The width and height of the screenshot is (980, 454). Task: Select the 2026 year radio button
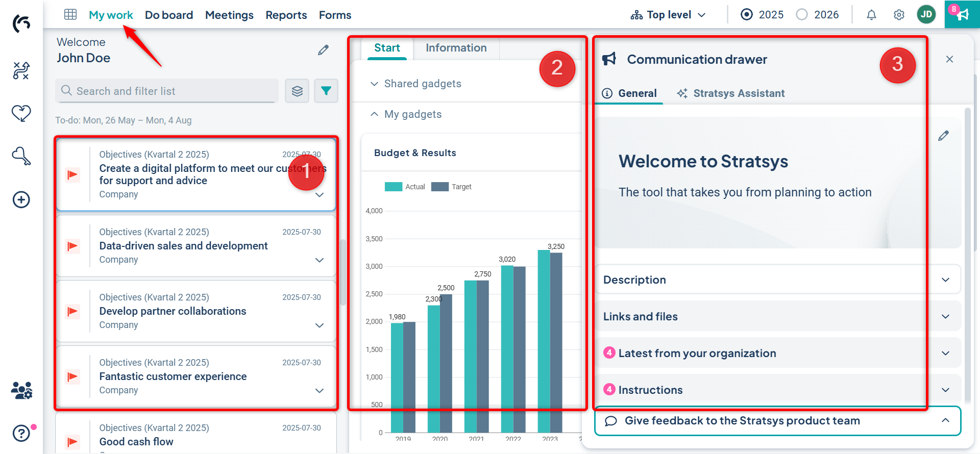tap(802, 15)
